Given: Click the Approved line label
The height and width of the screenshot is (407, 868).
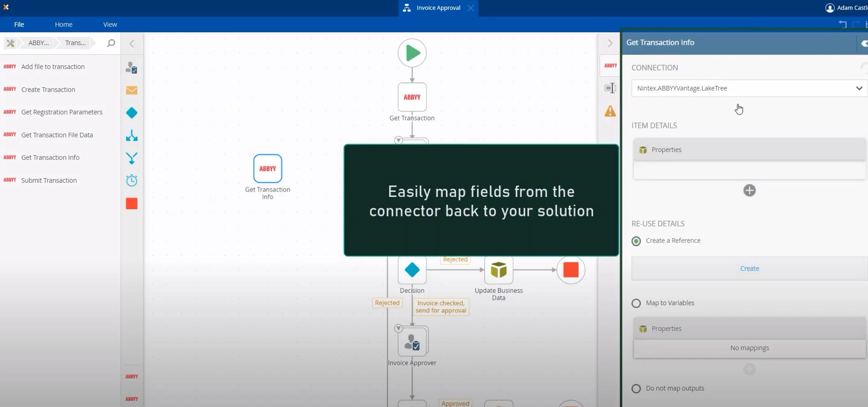Looking at the screenshot, I should 455,404.
